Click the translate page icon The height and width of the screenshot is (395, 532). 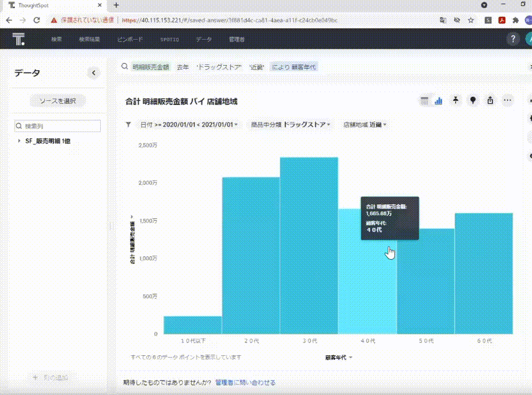[x=443, y=20]
